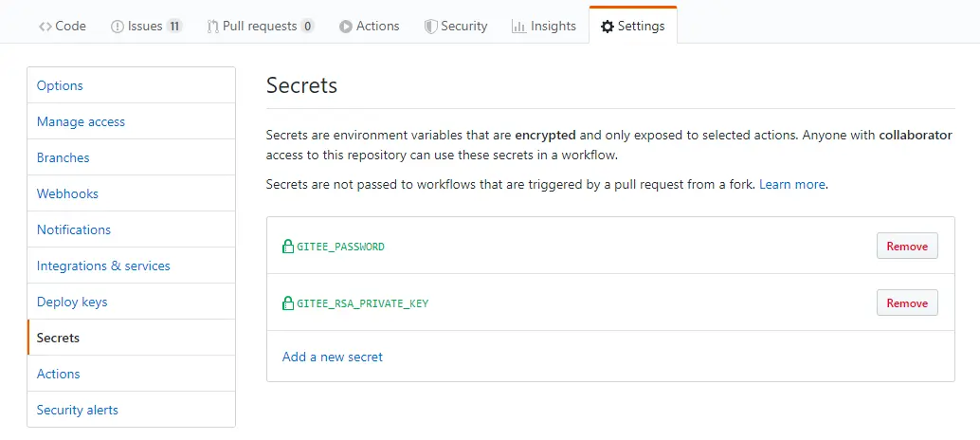Click the Issues exclamation icon
Viewport: 980px width, 440px height.
click(117, 27)
